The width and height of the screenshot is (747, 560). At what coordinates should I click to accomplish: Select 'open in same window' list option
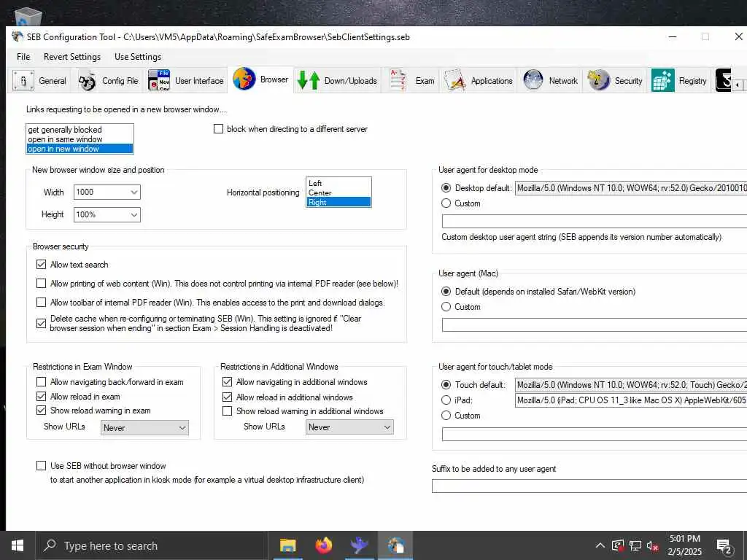[80, 139]
